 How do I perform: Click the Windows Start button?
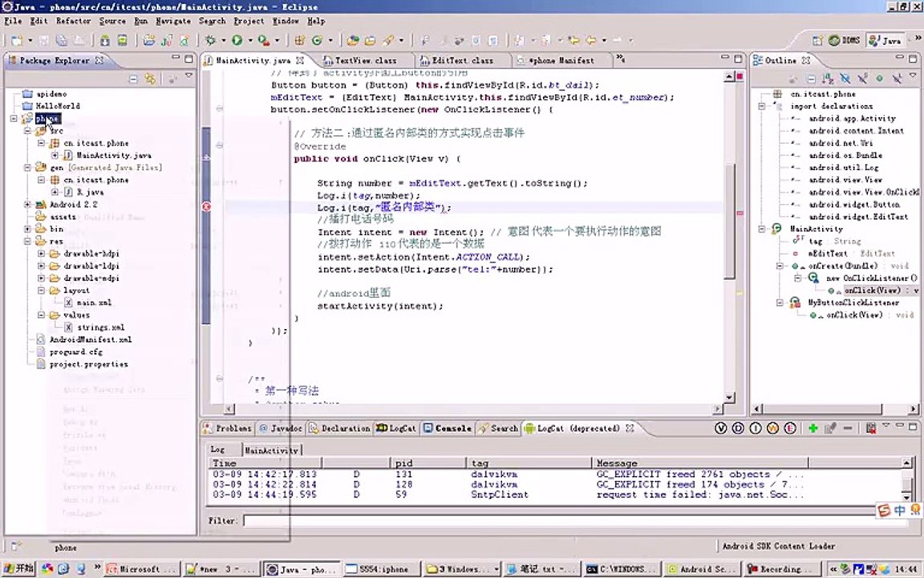pyautogui.click(x=19, y=568)
